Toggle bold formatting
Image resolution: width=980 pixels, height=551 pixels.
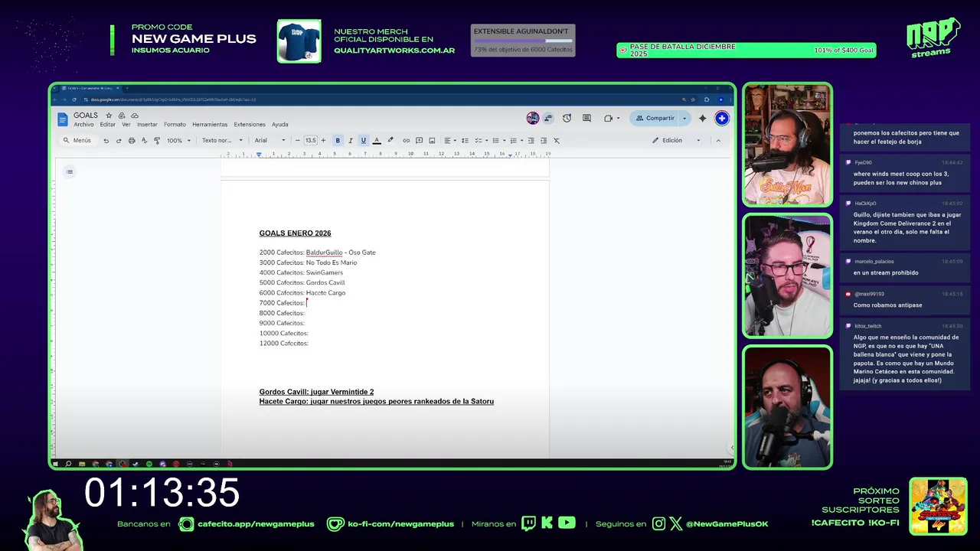338,141
